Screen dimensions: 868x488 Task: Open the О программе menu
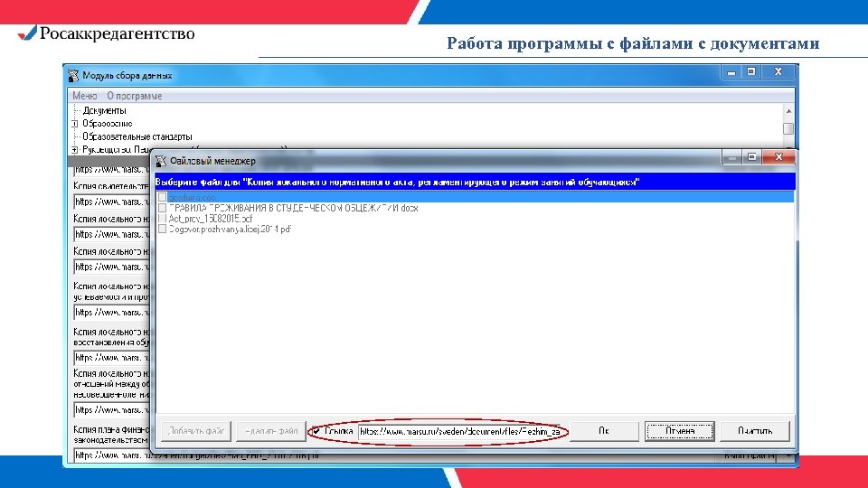coord(135,96)
